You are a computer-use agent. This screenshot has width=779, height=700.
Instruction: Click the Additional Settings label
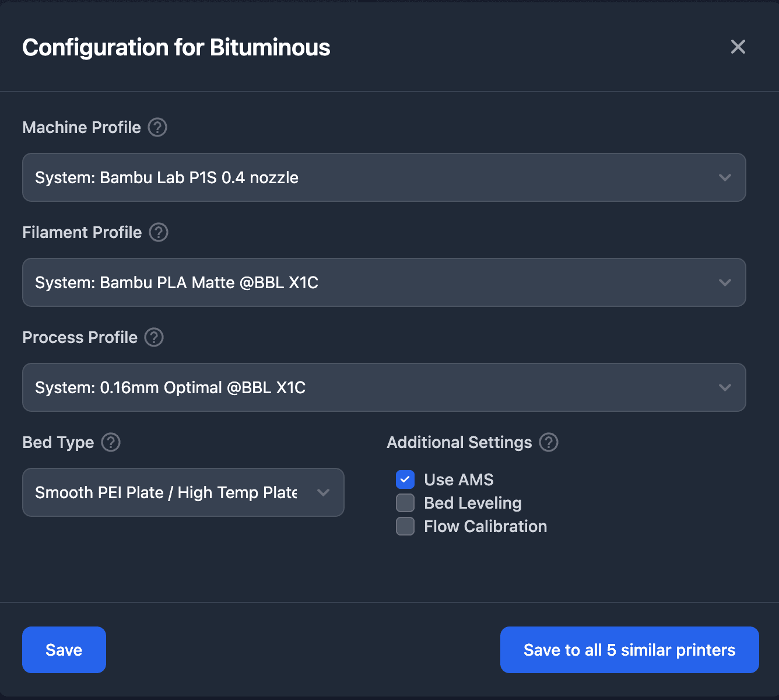click(x=459, y=442)
